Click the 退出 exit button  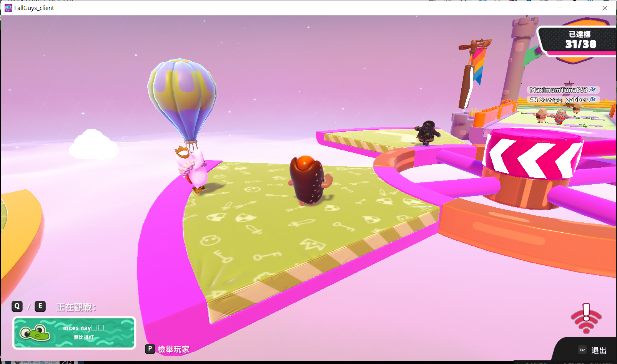pyautogui.click(x=599, y=350)
